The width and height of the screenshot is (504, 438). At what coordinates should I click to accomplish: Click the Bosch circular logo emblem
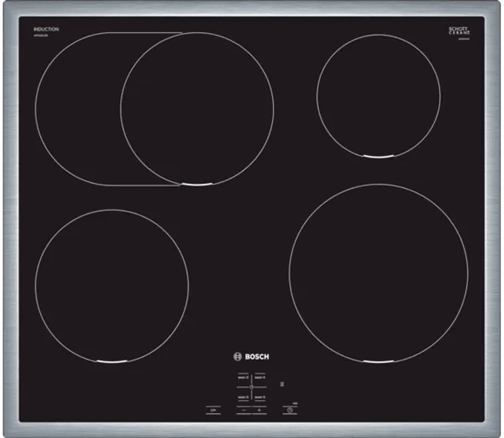point(237,357)
